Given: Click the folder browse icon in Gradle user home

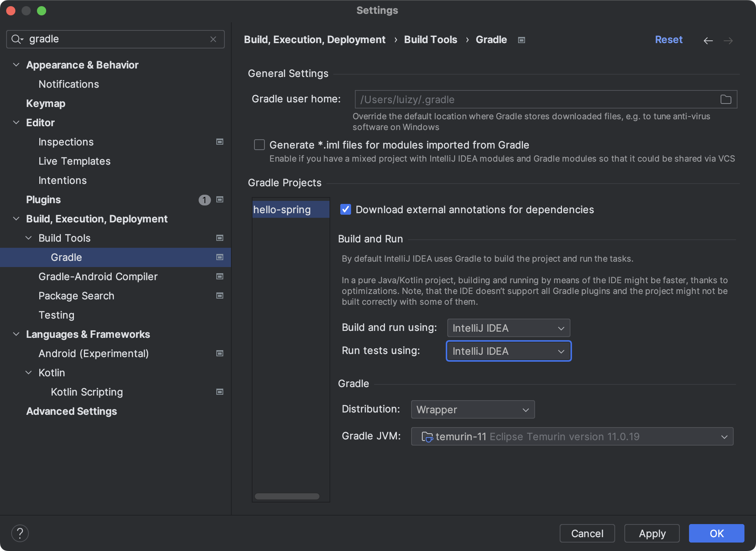Looking at the screenshot, I should [726, 100].
